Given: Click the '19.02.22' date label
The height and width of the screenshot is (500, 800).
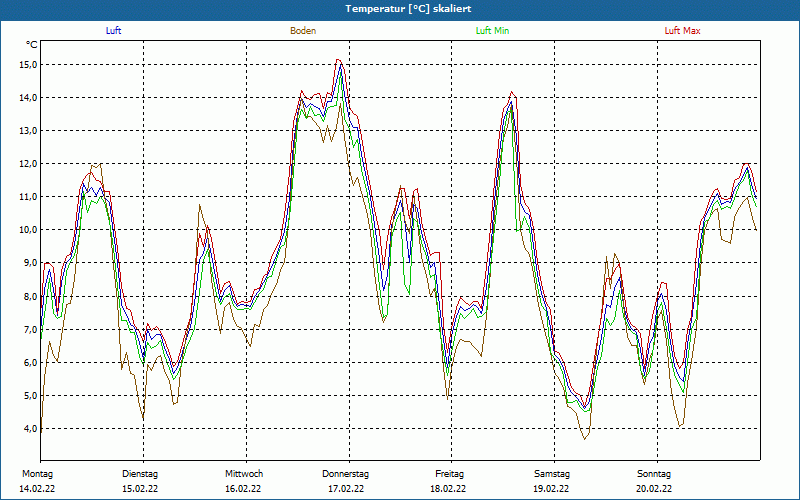Looking at the screenshot, I should click(552, 489).
